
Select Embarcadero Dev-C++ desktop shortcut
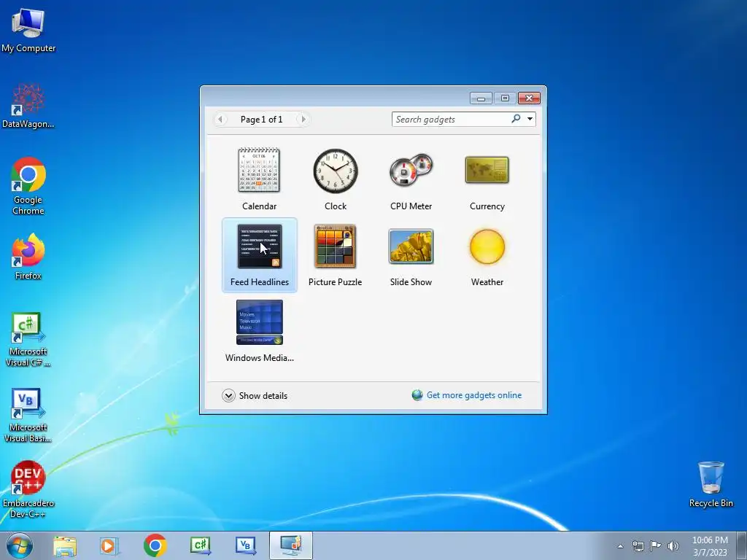click(x=28, y=489)
